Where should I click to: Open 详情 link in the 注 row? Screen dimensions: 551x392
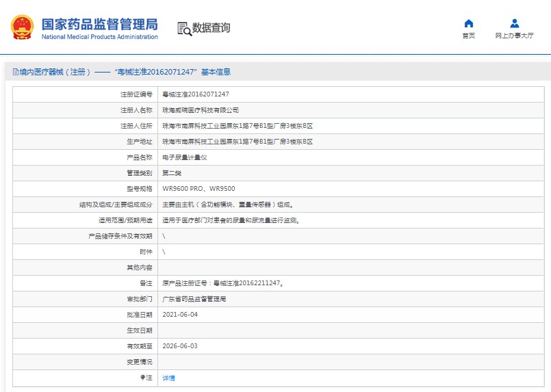168,378
